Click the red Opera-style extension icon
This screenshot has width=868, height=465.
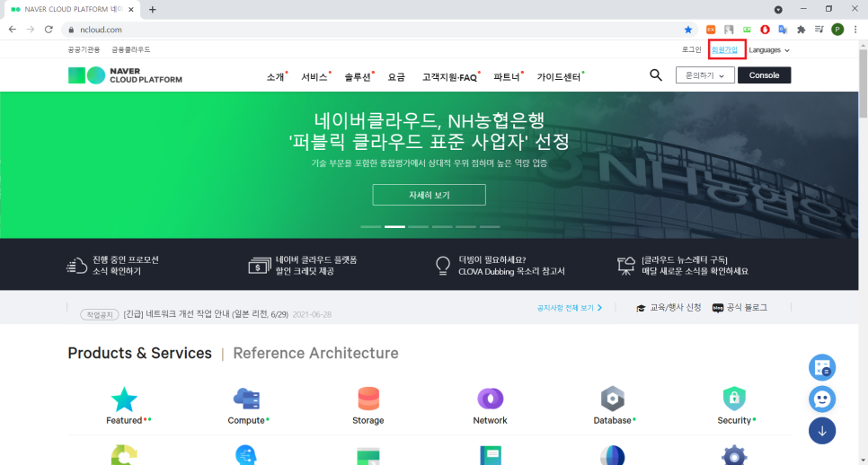765,30
